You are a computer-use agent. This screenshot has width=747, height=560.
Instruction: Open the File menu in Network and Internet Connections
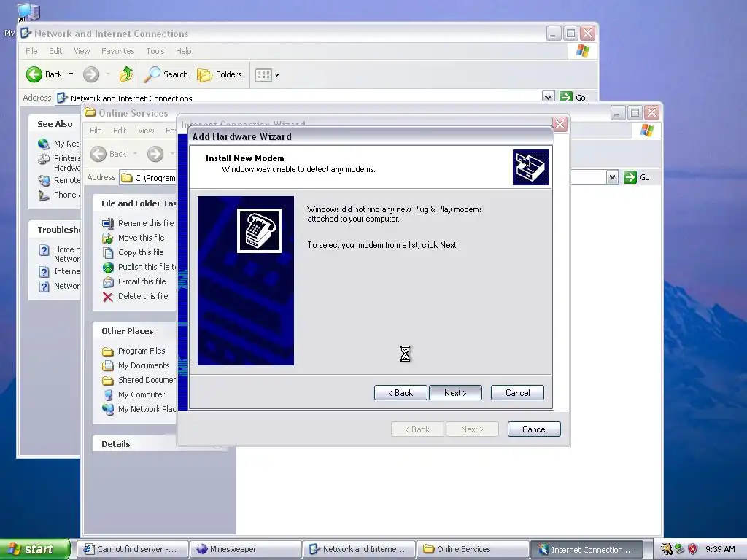coord(31,51)
